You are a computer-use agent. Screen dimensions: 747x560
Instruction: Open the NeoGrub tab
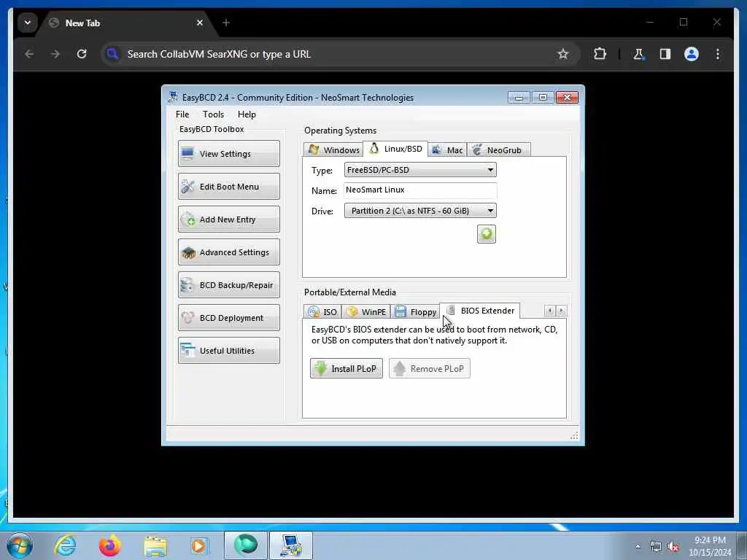click(498, 149)
